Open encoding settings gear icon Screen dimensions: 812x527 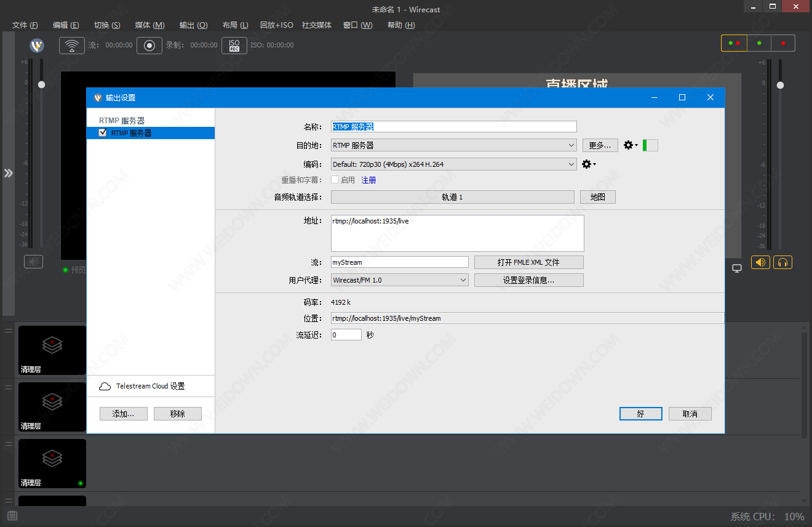pyautogui.click(x=588, y=164)
